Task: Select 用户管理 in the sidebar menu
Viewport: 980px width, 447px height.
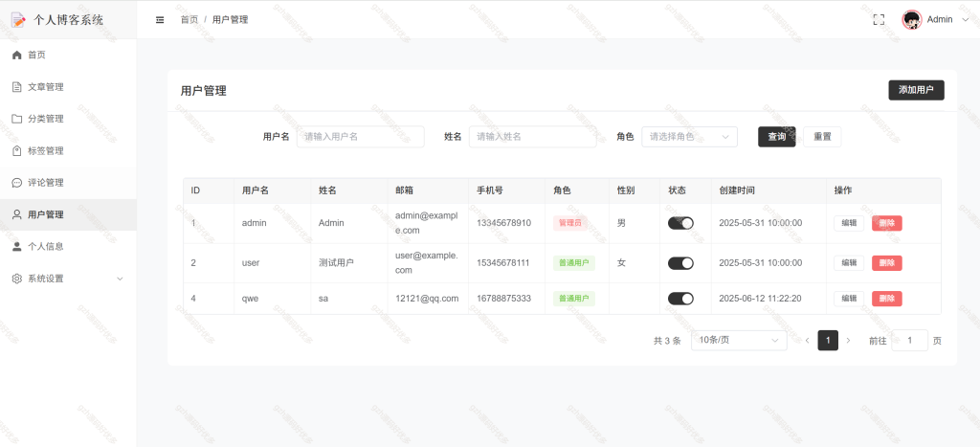Action: pyautogui.click(x=68, y=214)
